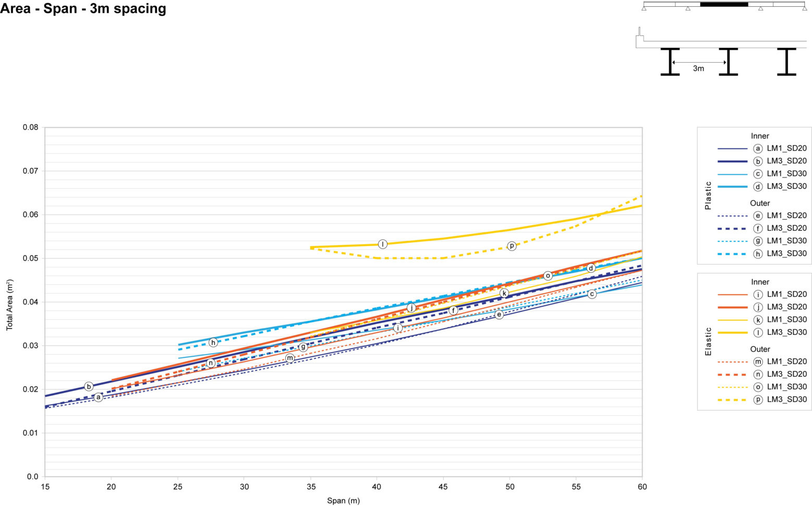
Task: Select the LM1_SD20 label beside legend letter 'e'
Action: coord(786,215)
